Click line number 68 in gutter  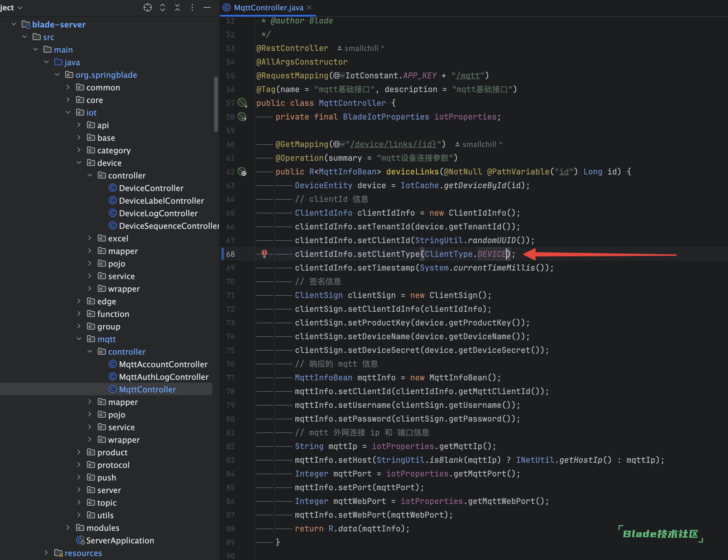pyautogui.click(x=230, y=254)
